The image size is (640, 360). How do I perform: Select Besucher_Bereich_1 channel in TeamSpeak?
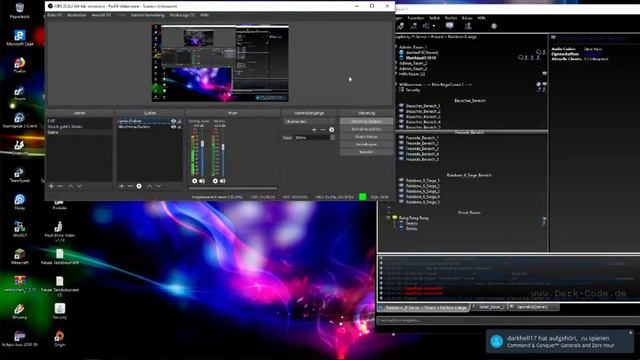[x=423, y=106]
